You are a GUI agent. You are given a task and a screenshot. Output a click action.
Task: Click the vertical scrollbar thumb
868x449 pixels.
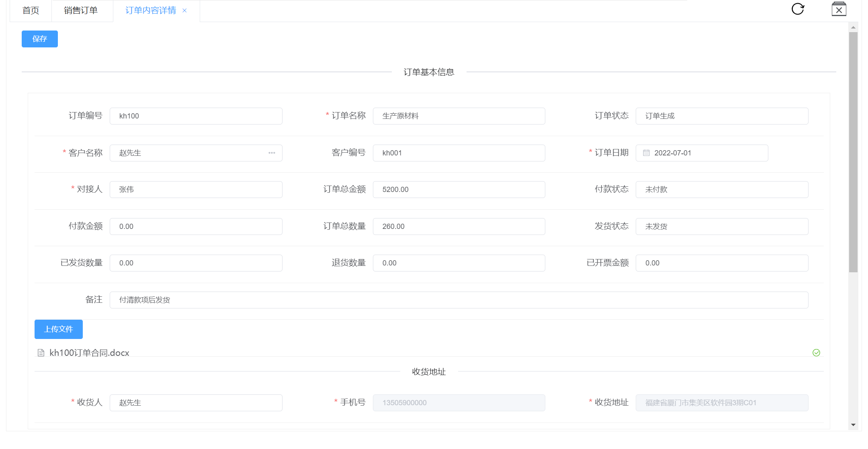[x=853, y=153]
